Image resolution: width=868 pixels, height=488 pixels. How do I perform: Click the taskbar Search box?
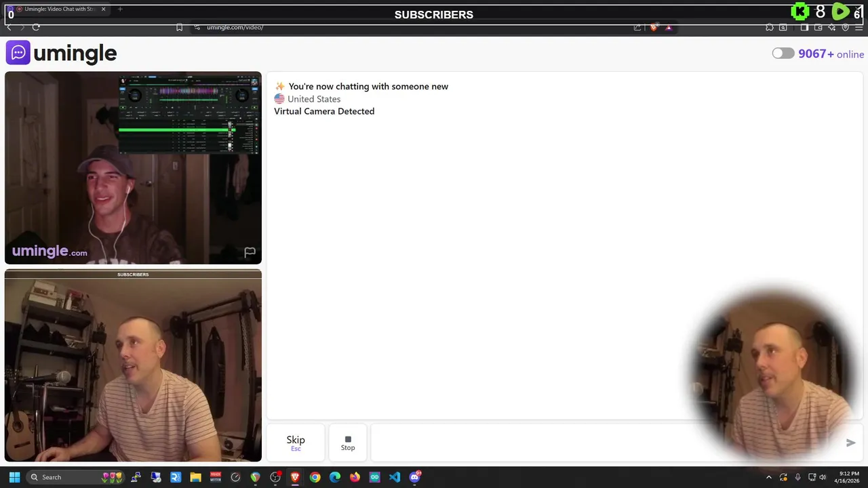[76, 477]
